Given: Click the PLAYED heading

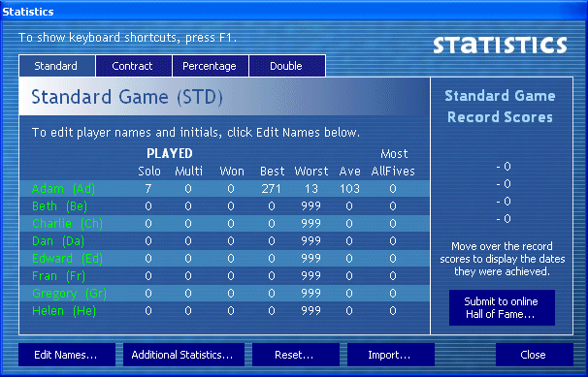Looking at the screenshot, I should coord(170,153).
